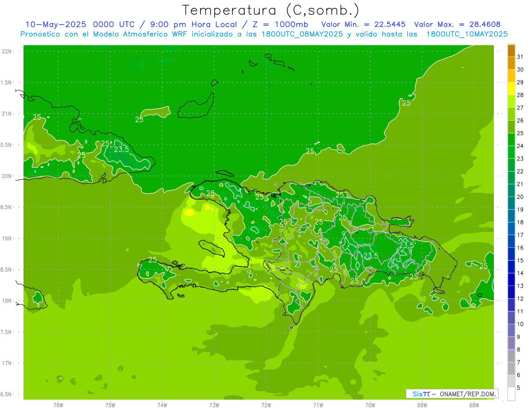
Task: Click the '70W' longitude axis label
Action: (x=370, y=405)
